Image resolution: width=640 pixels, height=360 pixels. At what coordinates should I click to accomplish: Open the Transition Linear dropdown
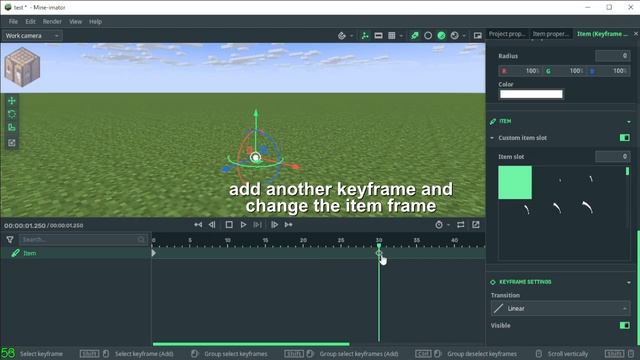[560, 309]
